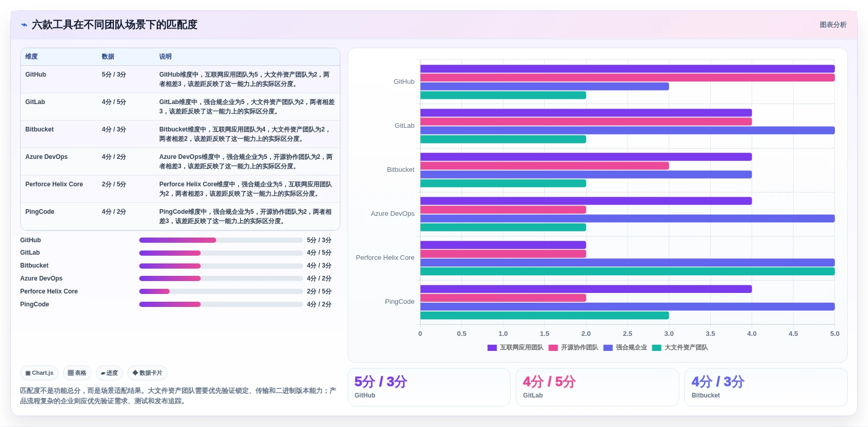Click Bitbucket's pink 开源协作团队 bar
868x427 pixels.
[x=545, y=166]
